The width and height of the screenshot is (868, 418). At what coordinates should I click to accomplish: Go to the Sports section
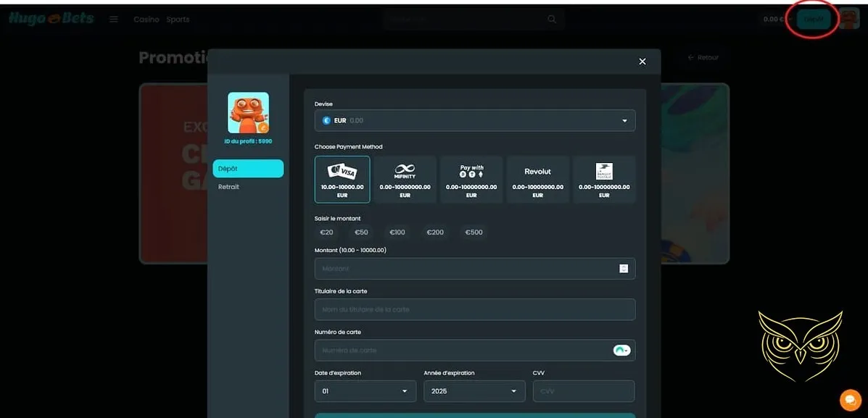pos(178,20)
